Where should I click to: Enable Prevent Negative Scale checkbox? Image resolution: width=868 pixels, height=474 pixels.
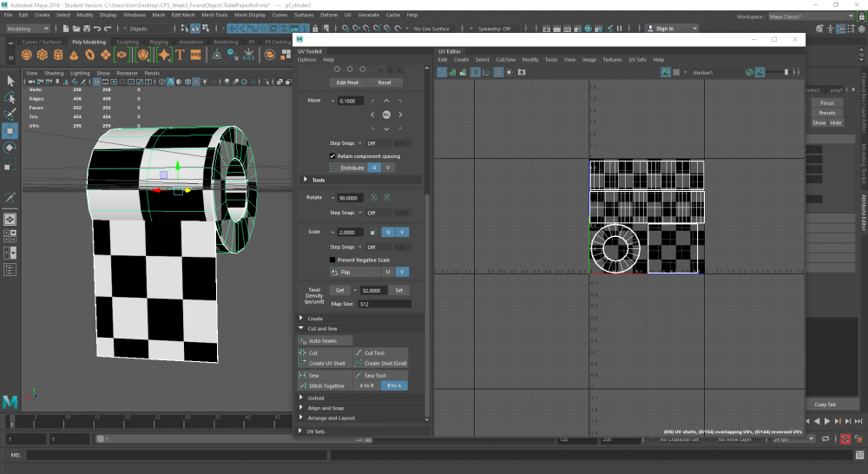[x=332, y=260]
